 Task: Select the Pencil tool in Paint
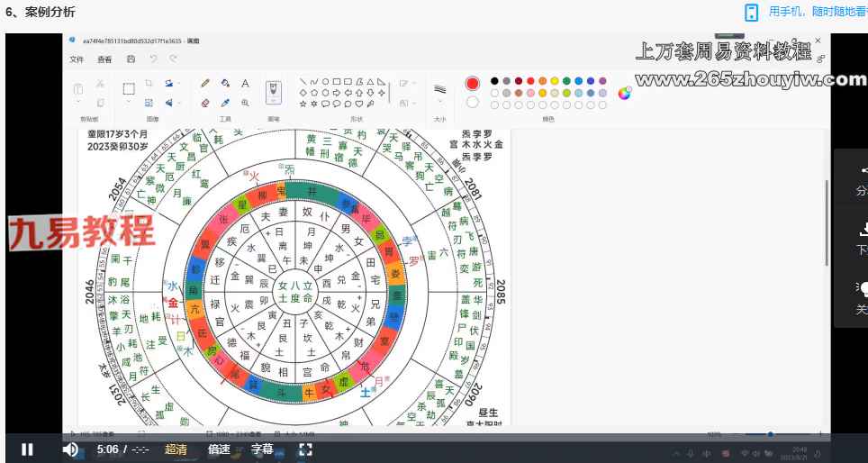205,83
